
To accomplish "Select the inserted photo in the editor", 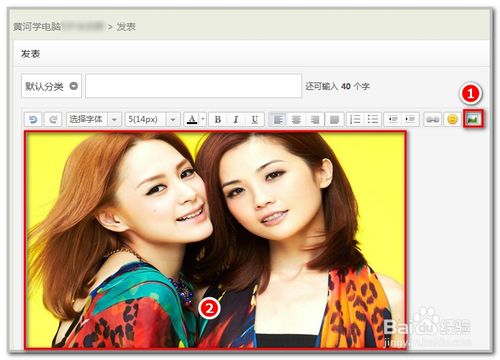I will pyautogui.click(x=216, y=240).
